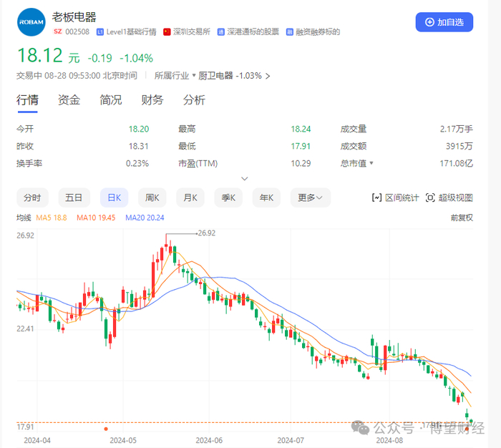Select the 五日 chart period
This screenshot has width=501, height=448.
(x=74, y=198)
